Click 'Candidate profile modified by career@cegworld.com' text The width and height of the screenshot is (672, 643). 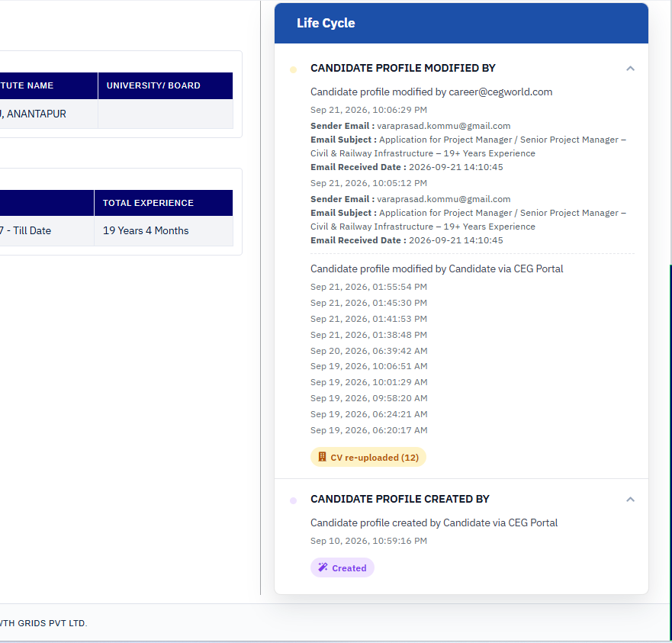pyautogui.click(x=431, y=92)
